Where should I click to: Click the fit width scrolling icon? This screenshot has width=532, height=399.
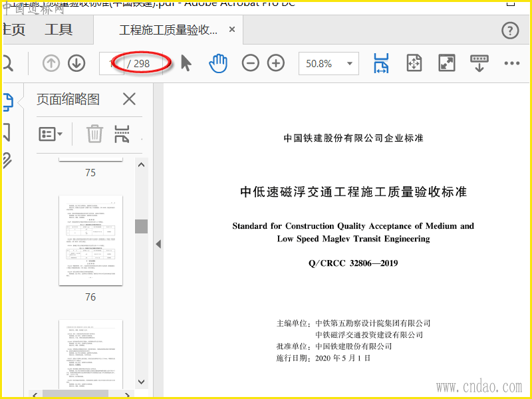(x=381, y=63)
